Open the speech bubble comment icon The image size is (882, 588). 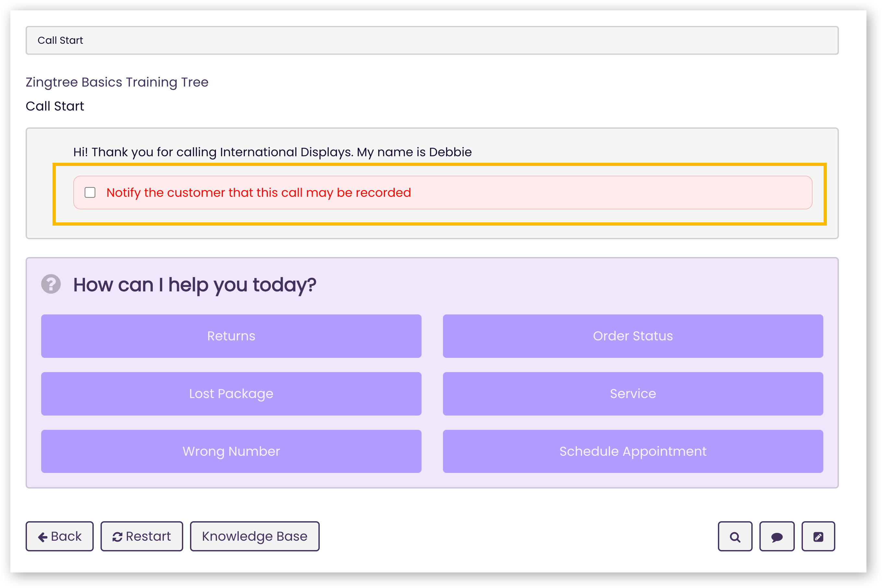[777, 537]
